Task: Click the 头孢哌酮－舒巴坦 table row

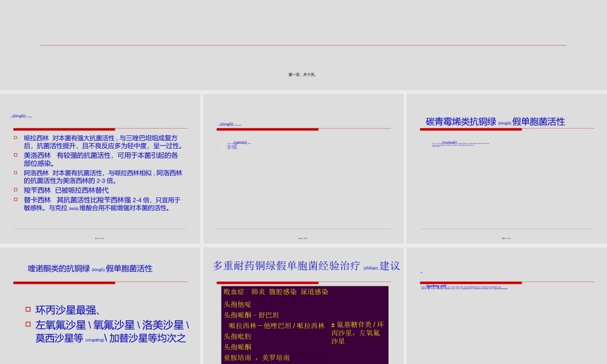Action: (x=251, y=315)
